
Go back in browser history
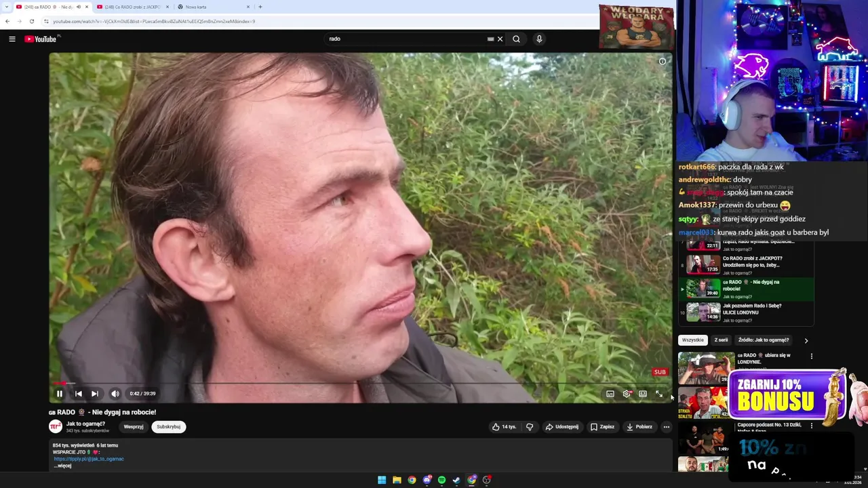[7, 21]
